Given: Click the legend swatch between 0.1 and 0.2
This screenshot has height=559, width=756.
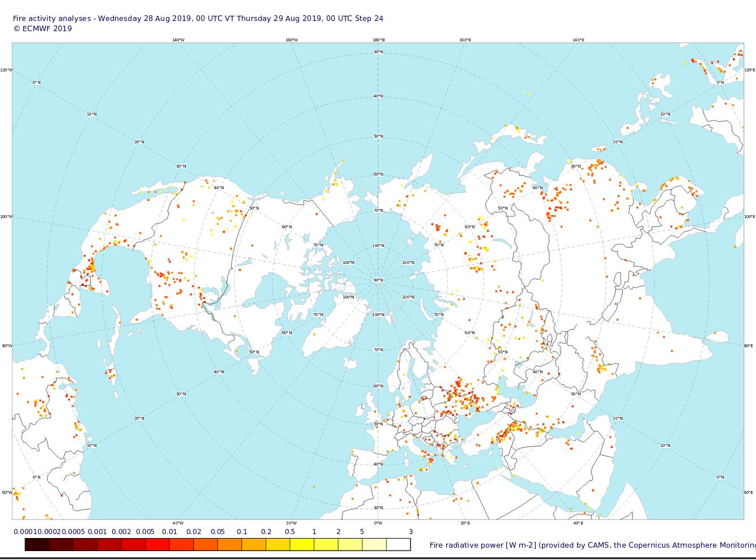Looking at the screenshot, I should pyautogui.click(x=253, y=545).
